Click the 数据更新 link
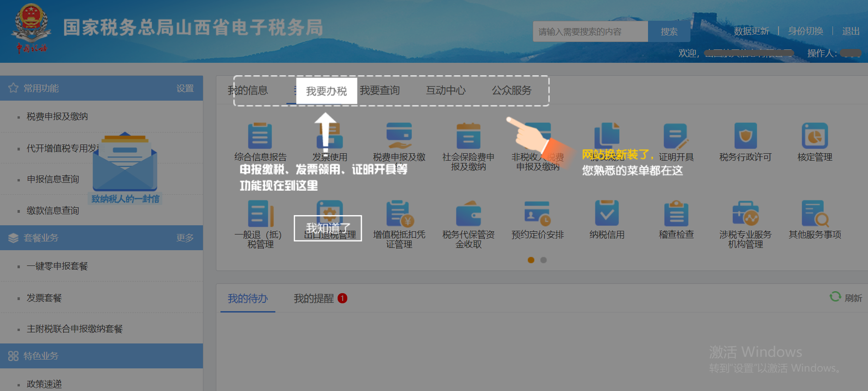 click(751, 31)
